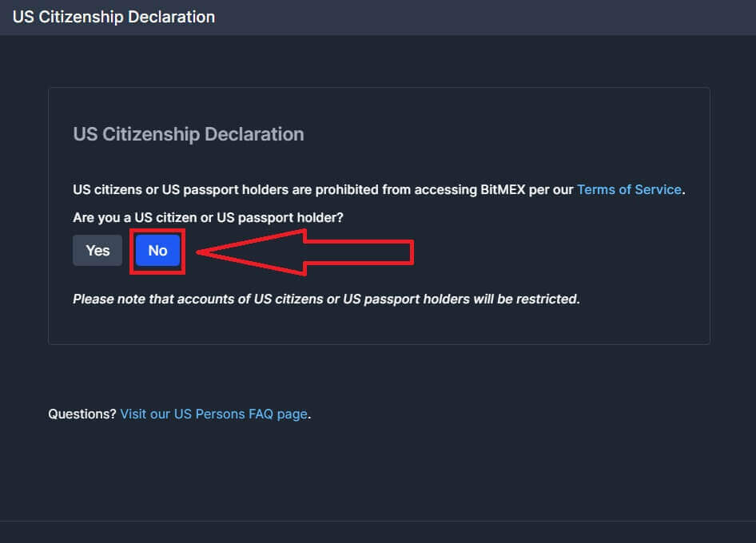Image resolution: width=756 pixels, height=543 pixels.
Task: Click empty space in the top header bar
Action: tap(479, 17)
